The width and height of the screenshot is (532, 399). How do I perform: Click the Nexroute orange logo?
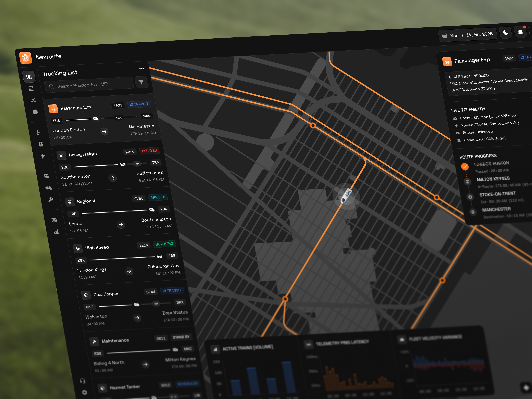[x=25, y=58]
